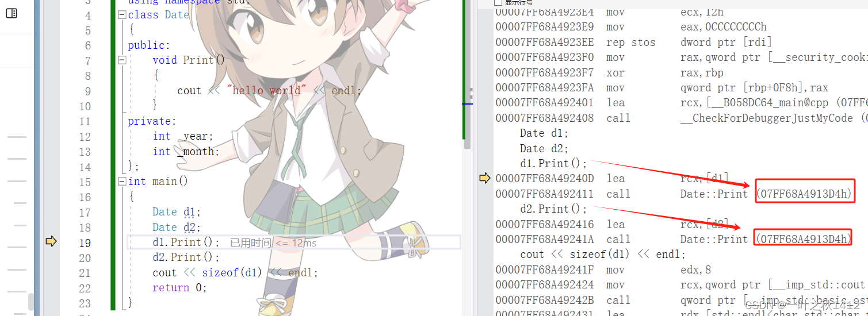This screenshot has width=868, height=316.
Task: Click line number 19 in the gutter
Action: pos(85,242)
